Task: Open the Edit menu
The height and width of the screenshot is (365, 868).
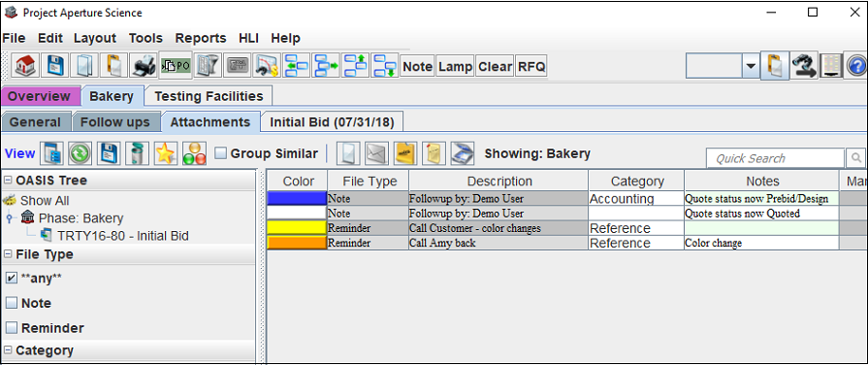Action: (49, 38)
